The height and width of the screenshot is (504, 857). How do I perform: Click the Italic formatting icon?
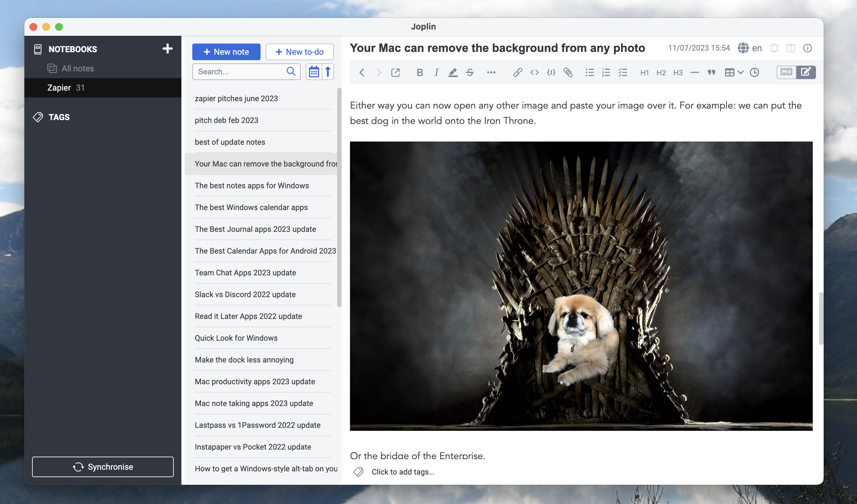coord(436,71)
